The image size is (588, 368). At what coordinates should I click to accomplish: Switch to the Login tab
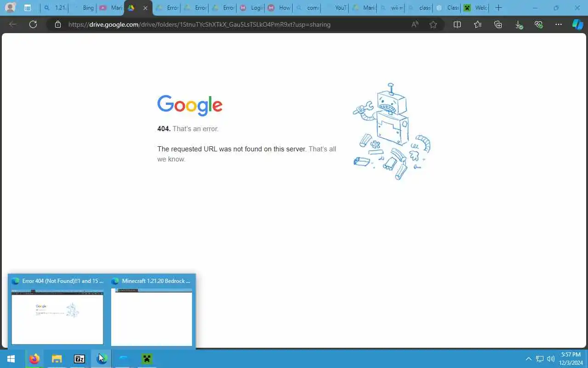pos(251,8)
